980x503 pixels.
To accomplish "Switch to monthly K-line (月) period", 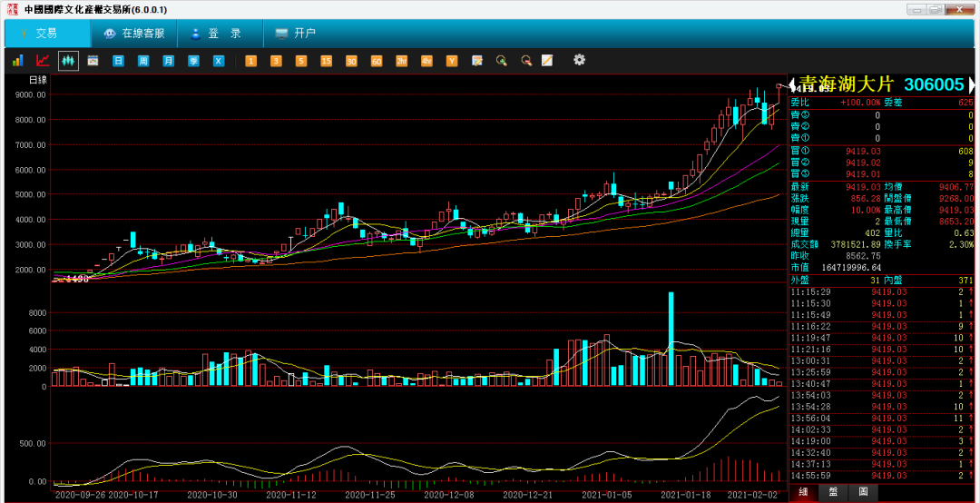I will [168, 61].
